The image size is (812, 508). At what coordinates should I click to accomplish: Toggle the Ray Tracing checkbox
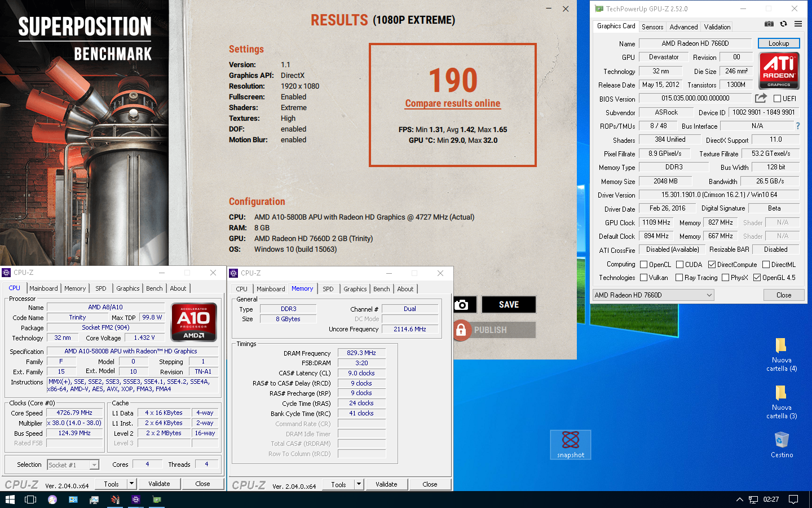(679, 277)
